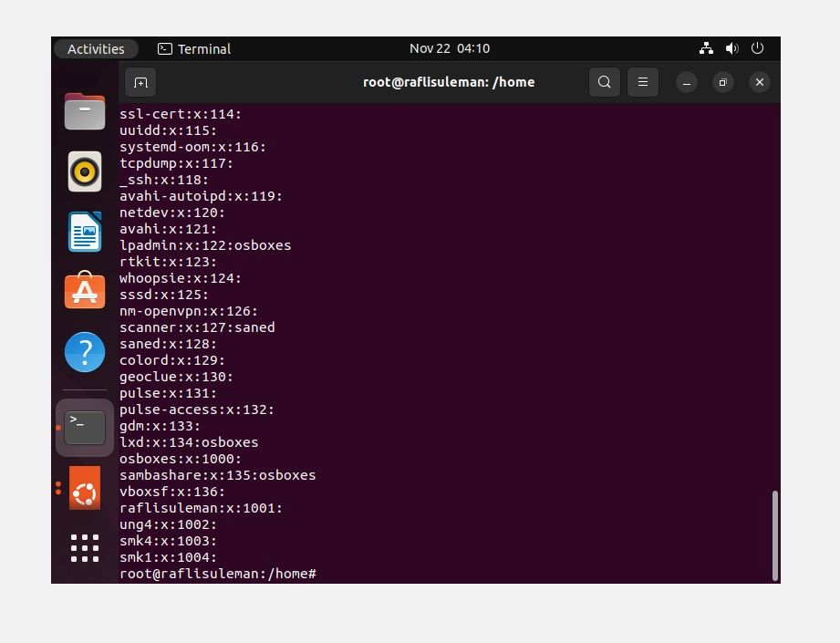
Task: Click the line sssd:x:125:
Action: click(x=164, y=295)
